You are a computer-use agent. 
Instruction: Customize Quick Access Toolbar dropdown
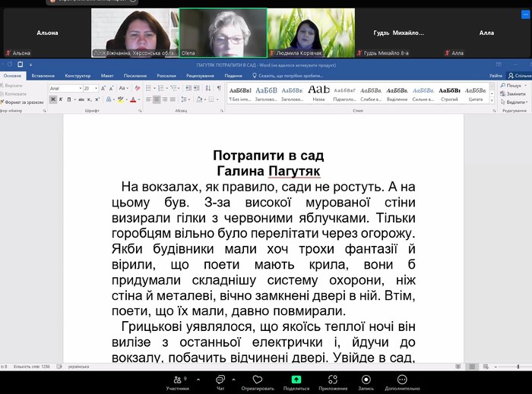pyautogui.click(x=30, y=65)
